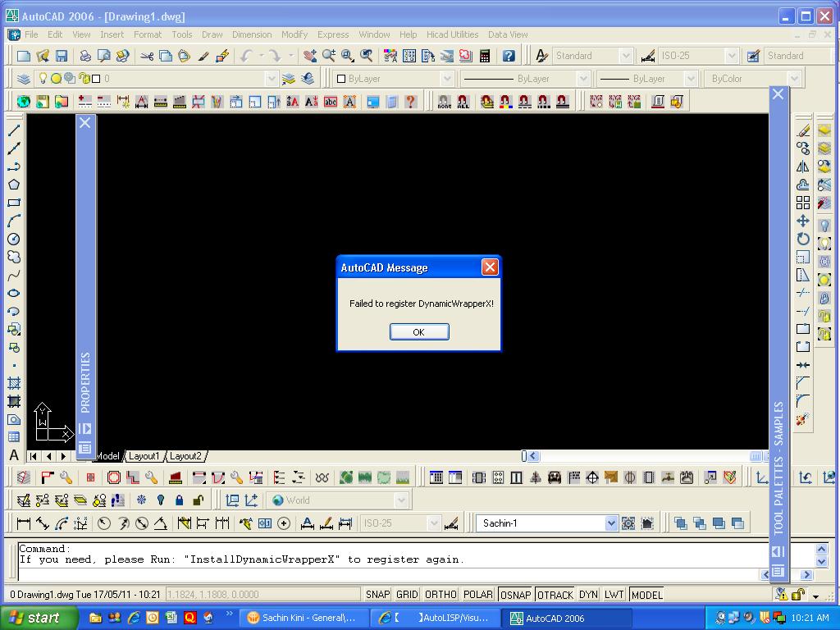The width and height of the screenshot is (840, 630).
Task: Click the Linear dimension icon
Action: pos(23,523)
